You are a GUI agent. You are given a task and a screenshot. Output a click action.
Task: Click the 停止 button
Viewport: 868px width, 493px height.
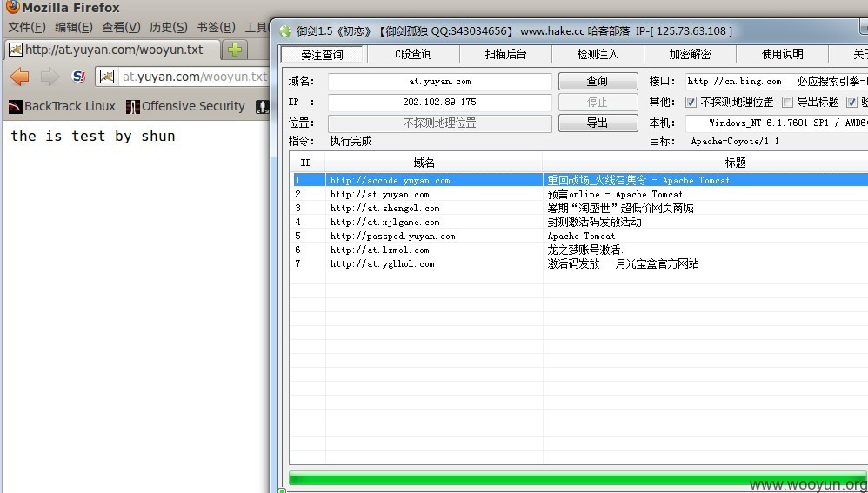(x=598, y=102)
